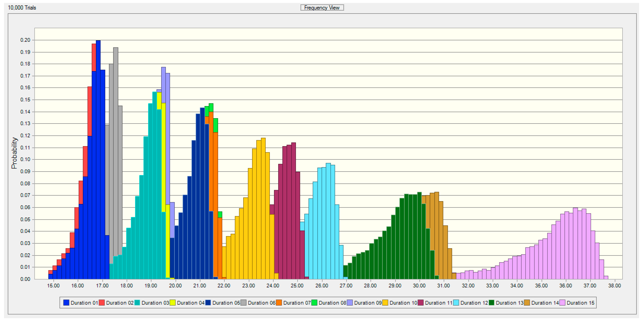Click the Duration 07 orange legend swatch
Image resolution: width=644 pixels, height=321 pixels.
(x=279, y=303)
